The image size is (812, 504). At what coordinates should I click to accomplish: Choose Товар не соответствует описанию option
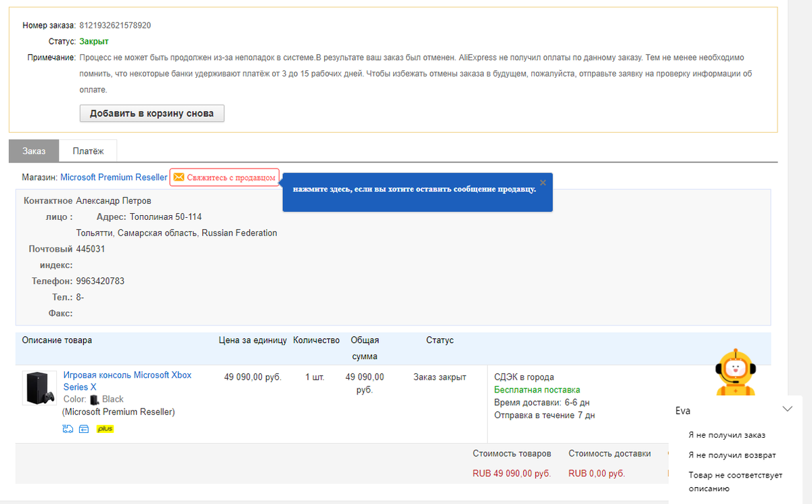[736, 482]
